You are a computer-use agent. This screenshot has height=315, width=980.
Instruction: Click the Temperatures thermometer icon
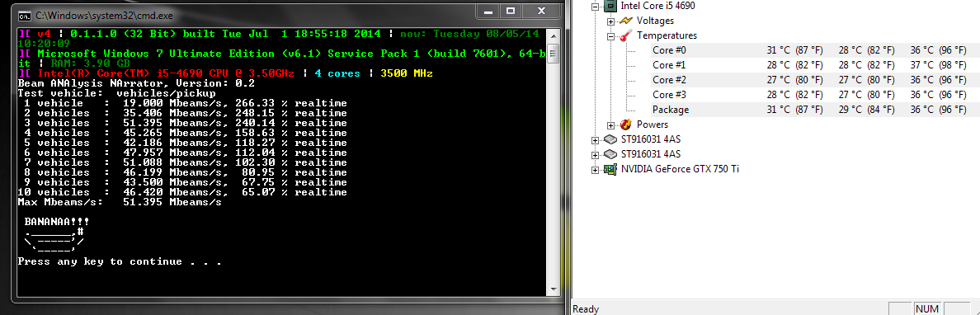(625, 35)
